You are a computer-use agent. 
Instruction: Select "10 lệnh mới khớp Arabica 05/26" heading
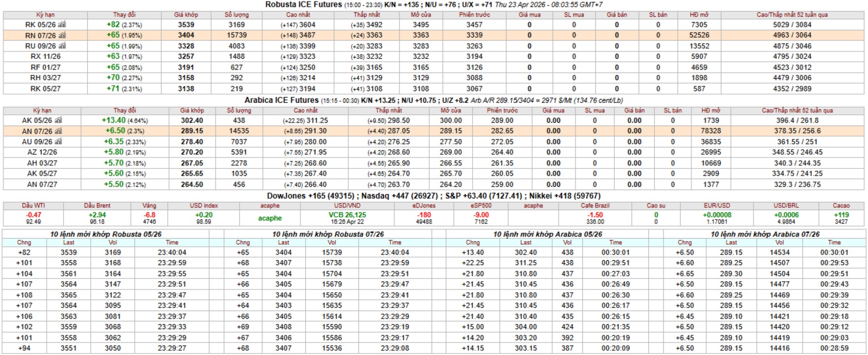click(x=547, y=234)
